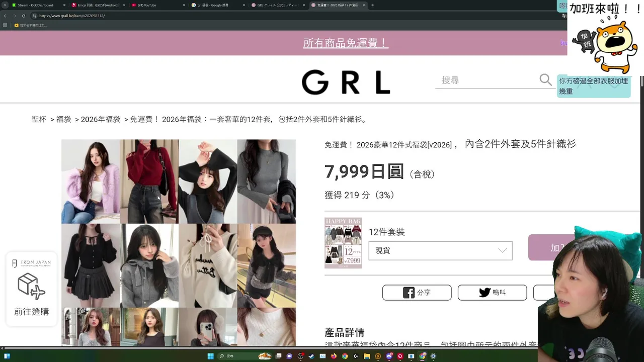The width and height of the screenshot is (644, 362).
Task: Click the GRL logo
Action: (x=346, y=82)
